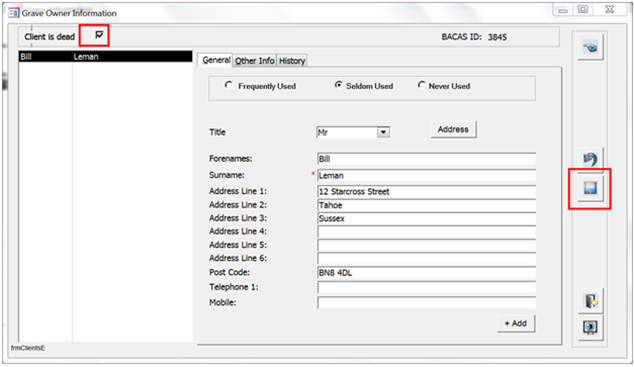Switch to the General tab
Image resolution: width=634 pixels, height=367 pixels.
click(x=216, y=60)
